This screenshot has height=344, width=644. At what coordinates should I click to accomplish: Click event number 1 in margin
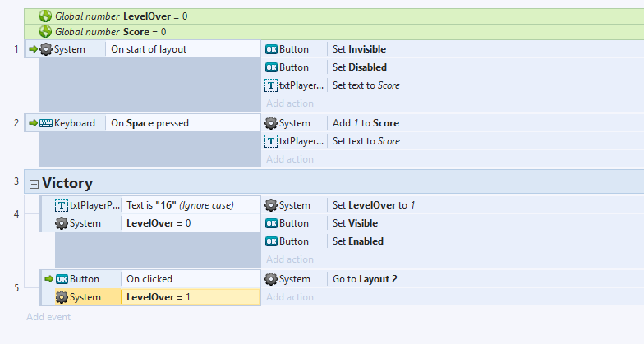pyautogui.click(x=16, y=49)
